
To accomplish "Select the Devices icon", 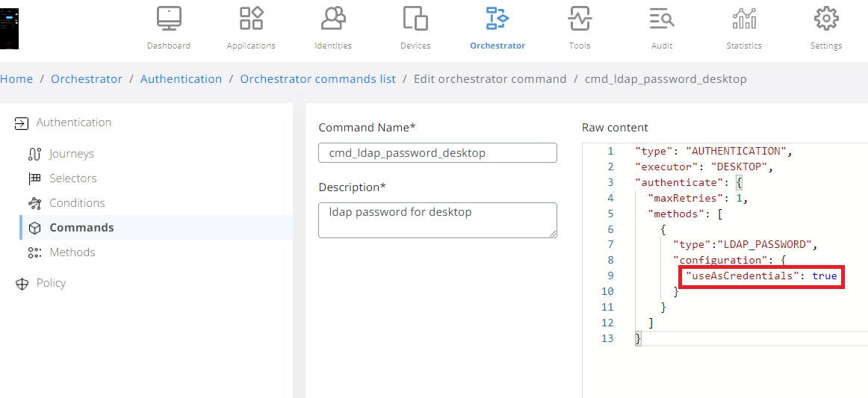I will [x=415, y=19].
